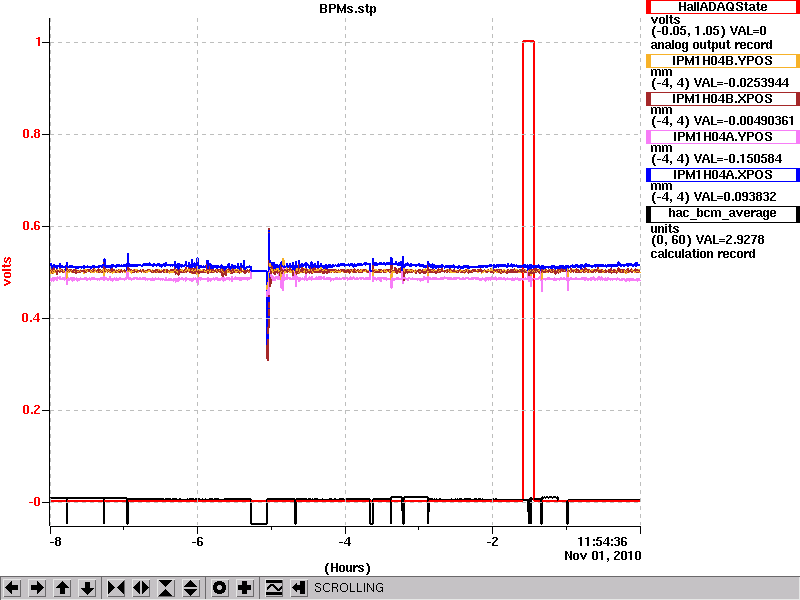Click the y-axis tick label -0

tap(34, 502)
